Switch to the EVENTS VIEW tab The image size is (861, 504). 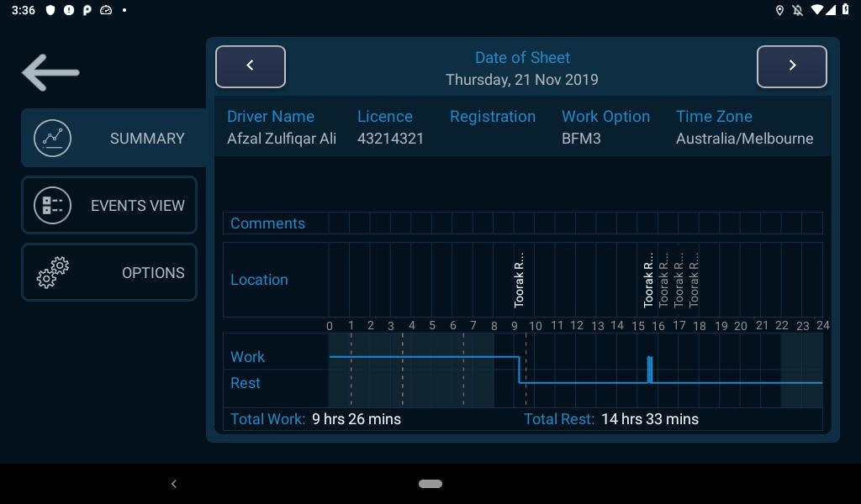[x=109, y=205]
